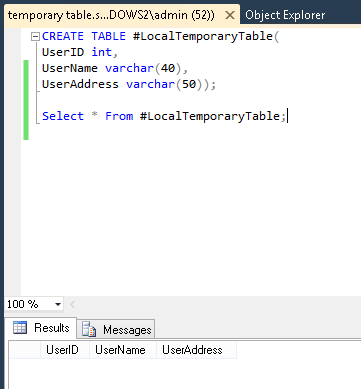Click varchar(40) in the editor

point(143,68)
